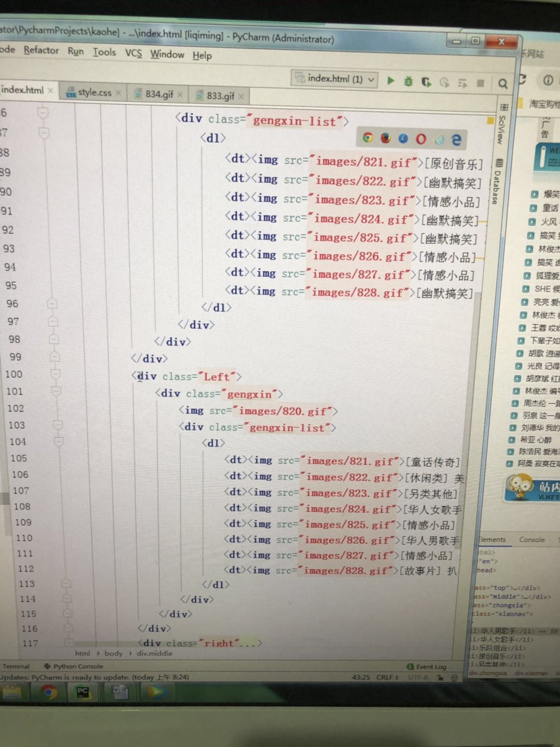The width and height of the screenshot is (560, 747).
Task: Switch to PyCharm via taskbar icon
Action: coord(83,692)
